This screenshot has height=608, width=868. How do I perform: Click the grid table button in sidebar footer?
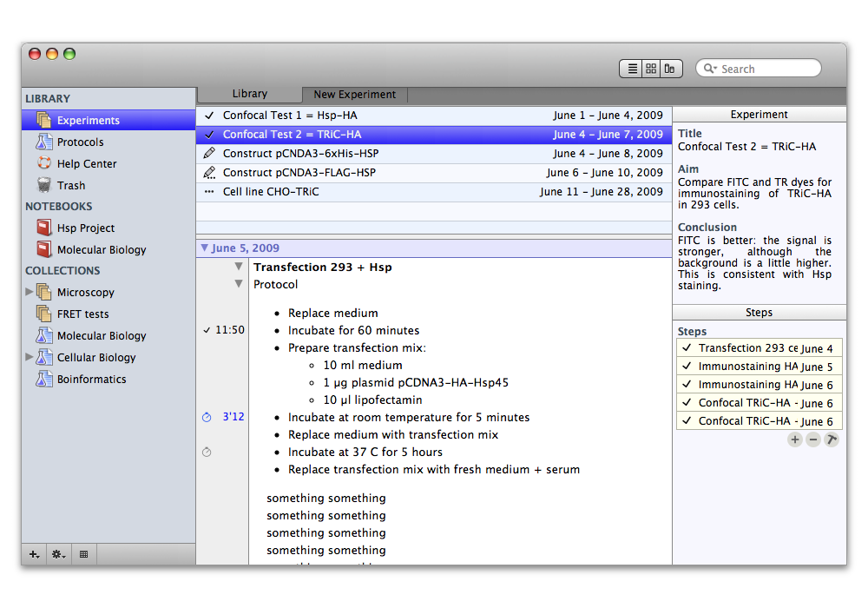[x=83, y=554]
